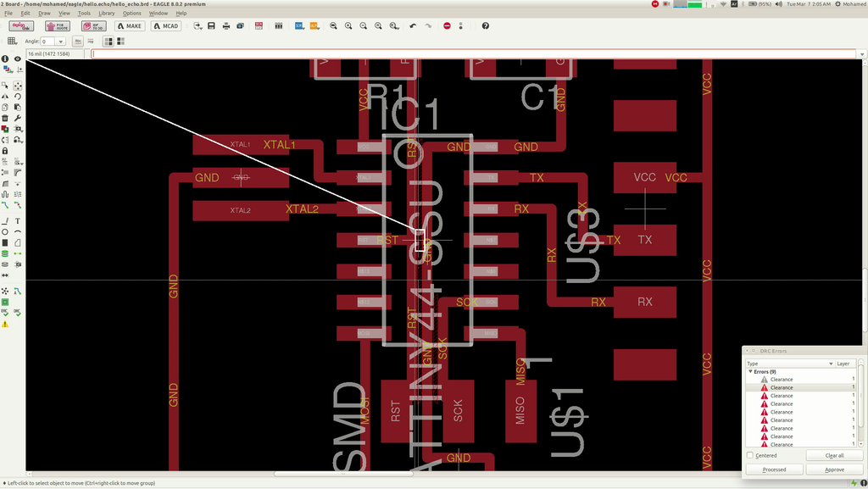This screenshot has width=868, height=489.
Task: Select the highlighted Clearance error row
Action: click(800, 388)
